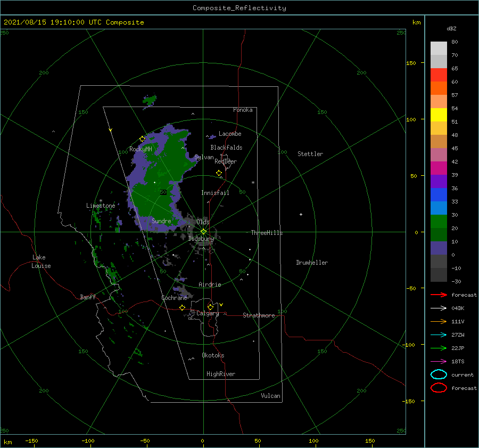Click the Didsbury town label
The height and width of the screenshot is (448, 479).
pos(201,239)
